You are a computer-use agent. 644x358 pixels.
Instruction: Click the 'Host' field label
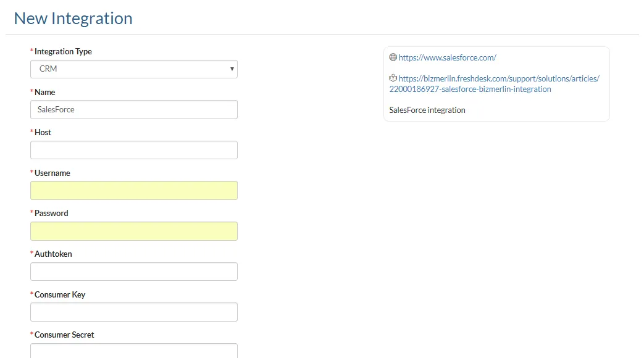[43, 132]
